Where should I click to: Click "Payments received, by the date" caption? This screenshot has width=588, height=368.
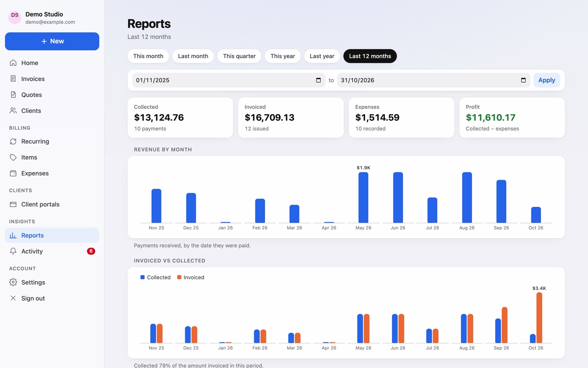(x=192, y=245)
